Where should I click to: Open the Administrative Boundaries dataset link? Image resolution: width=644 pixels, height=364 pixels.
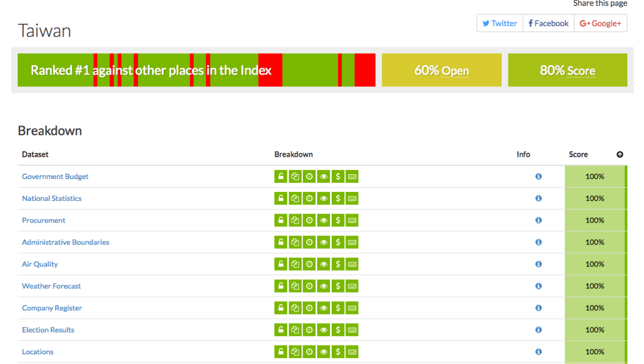point(65,242)
